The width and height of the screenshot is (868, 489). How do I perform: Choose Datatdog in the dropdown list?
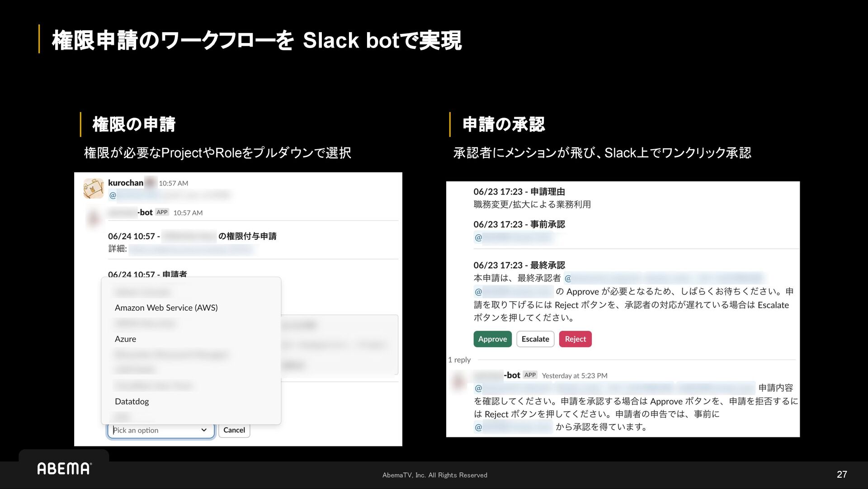point(132,401)
